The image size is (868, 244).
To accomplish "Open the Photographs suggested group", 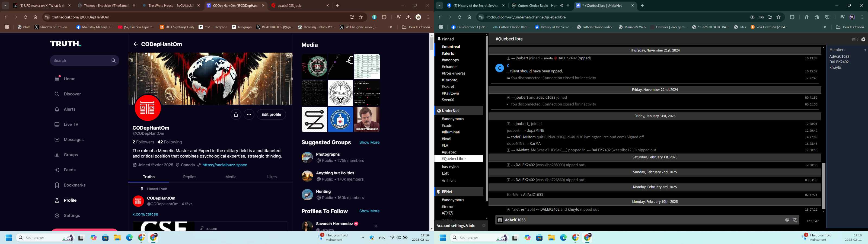I will pyautogui.click(x=328, y=154).
